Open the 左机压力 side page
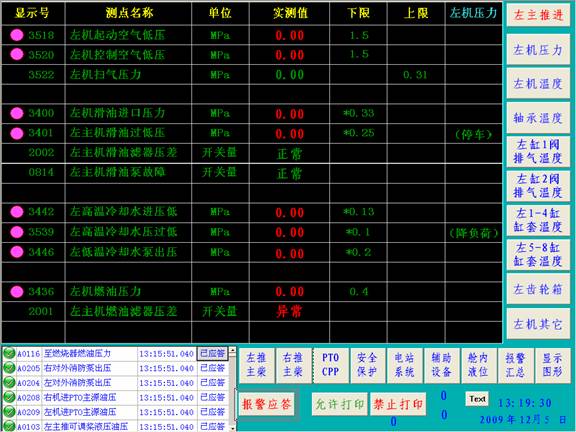576x432 pixels. click(538, 50)
